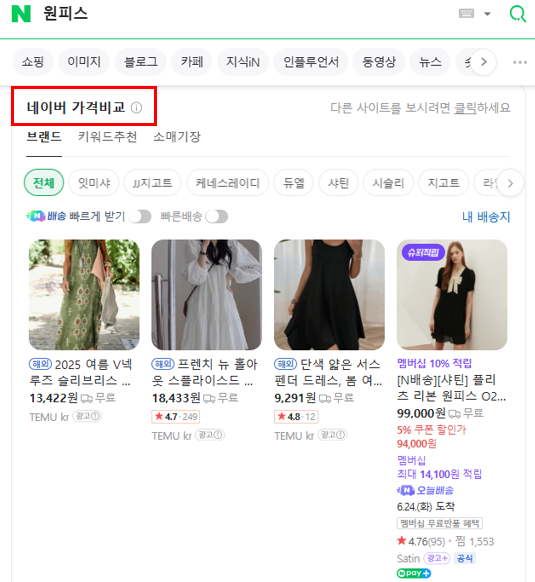
Task: Click 광고 info badge under first TEMU item
Action: tap(87, 416)
